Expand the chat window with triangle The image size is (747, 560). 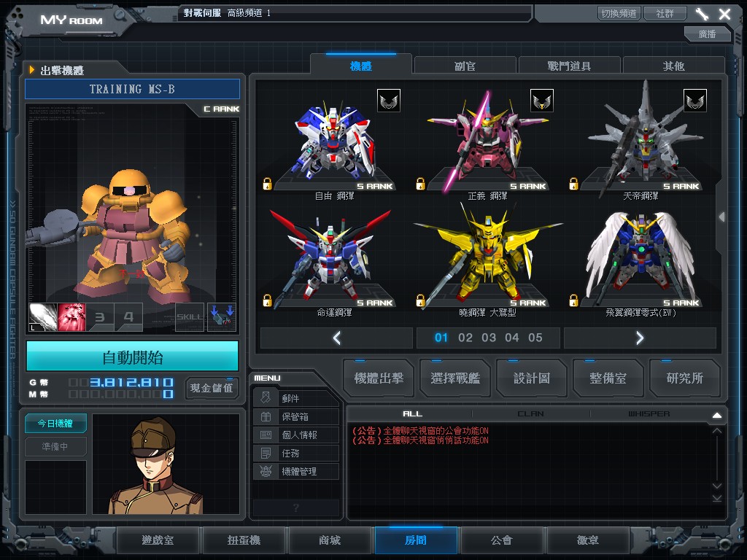coord(717,415)
